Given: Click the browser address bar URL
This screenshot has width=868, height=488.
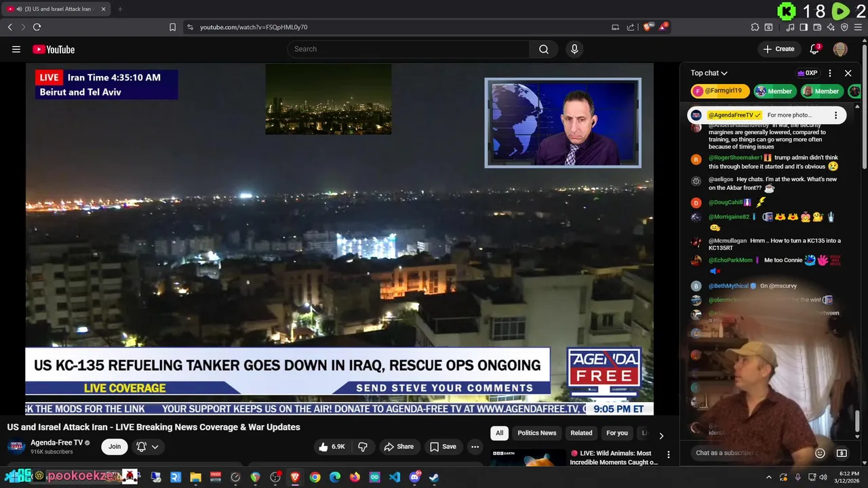Looking at the screenshot, I should (x=254, y=27).
